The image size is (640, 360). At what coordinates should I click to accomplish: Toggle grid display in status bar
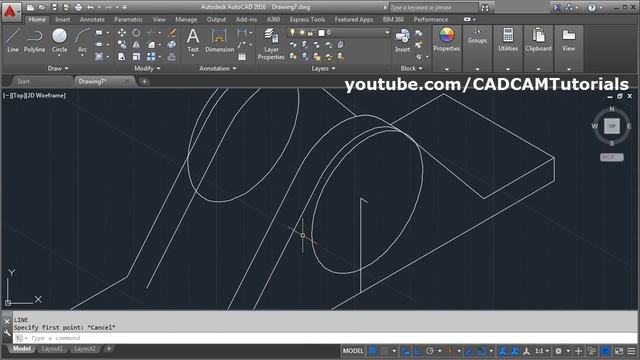tap(372, 351)
